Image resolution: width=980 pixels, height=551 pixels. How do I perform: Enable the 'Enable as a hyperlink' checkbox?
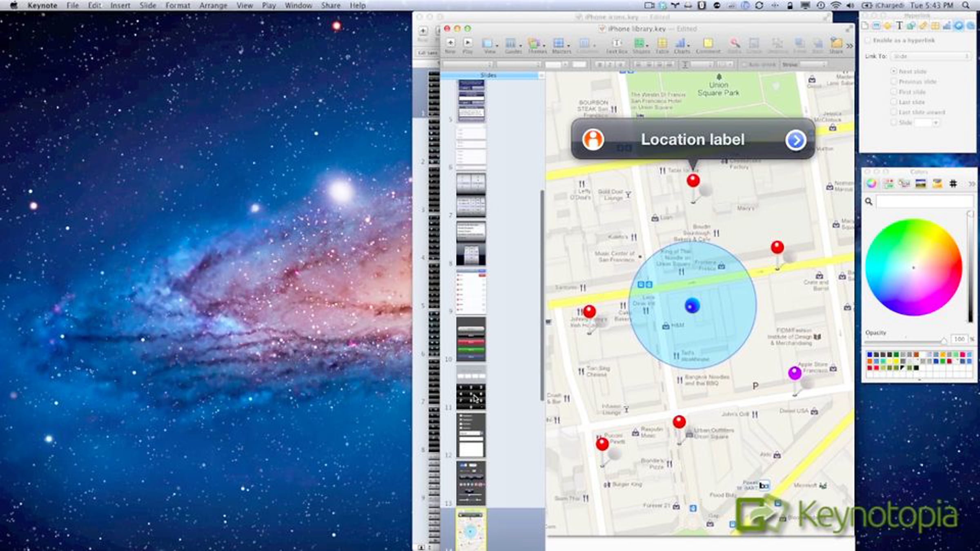tap(868, 40)
